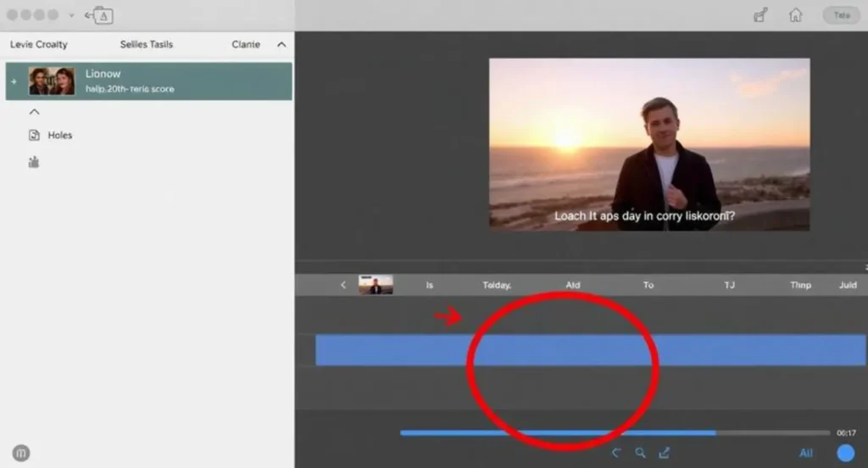Select the To column in timeline header
Image resolution: width=868 pixels, height=468 pixels.
coord(648,285)
